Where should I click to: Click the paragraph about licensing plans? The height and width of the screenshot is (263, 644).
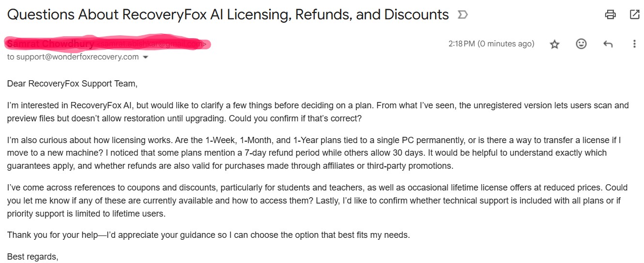coord(314,153)
